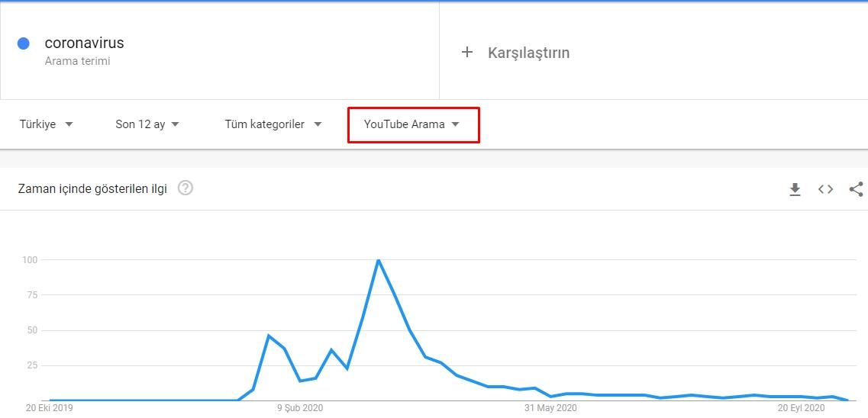Open the embed code icon
The width and height of the screenshot is (868, 418).
coord(825,189)
